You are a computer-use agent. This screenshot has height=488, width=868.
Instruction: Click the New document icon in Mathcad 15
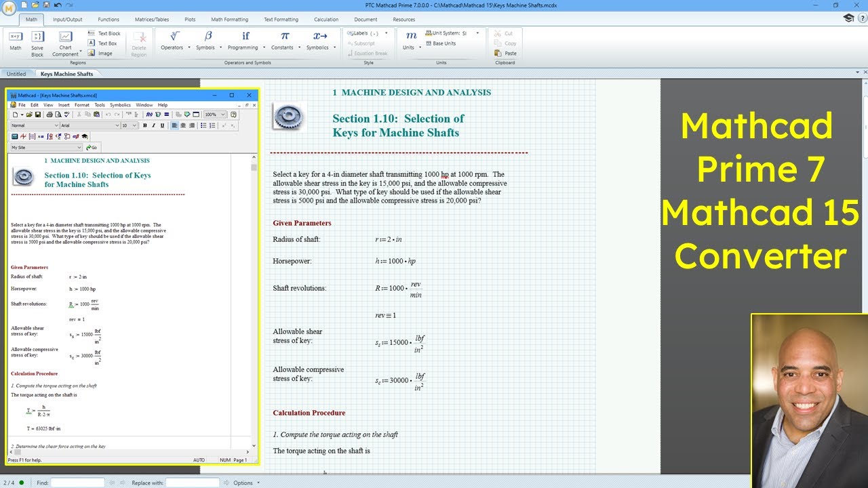15,115
